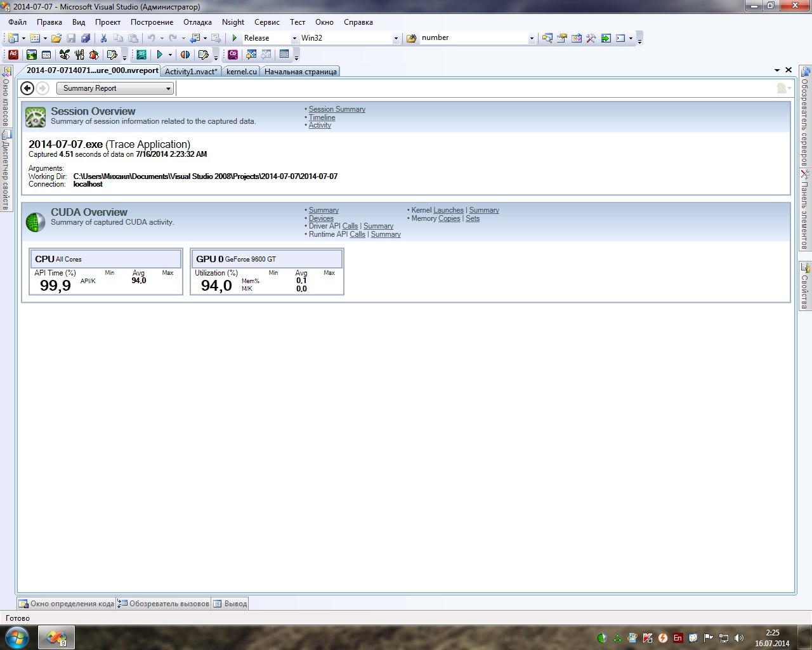Open the Файл menu

pos(18,22)
